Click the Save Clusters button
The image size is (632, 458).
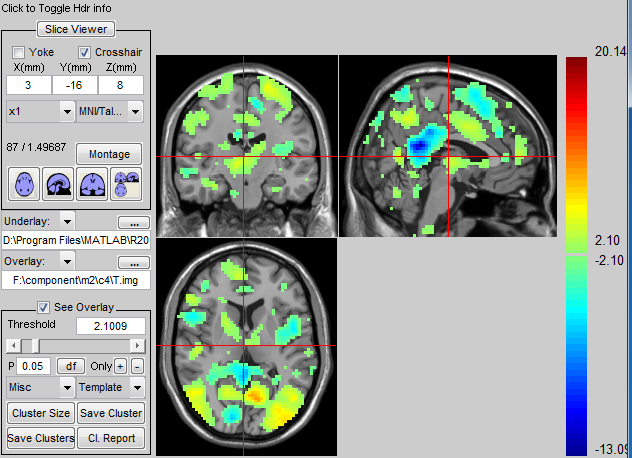[x=41, y=438]
